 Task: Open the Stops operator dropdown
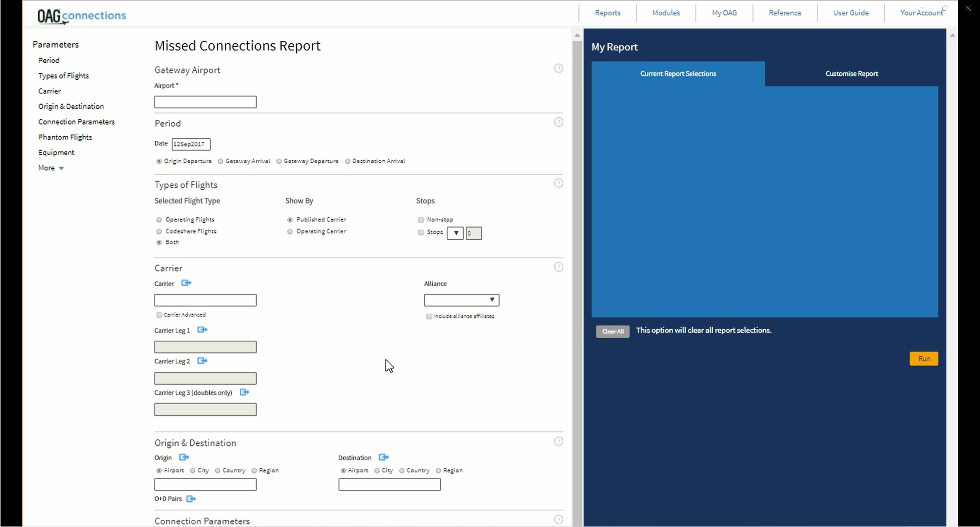(x=455, y=233)
